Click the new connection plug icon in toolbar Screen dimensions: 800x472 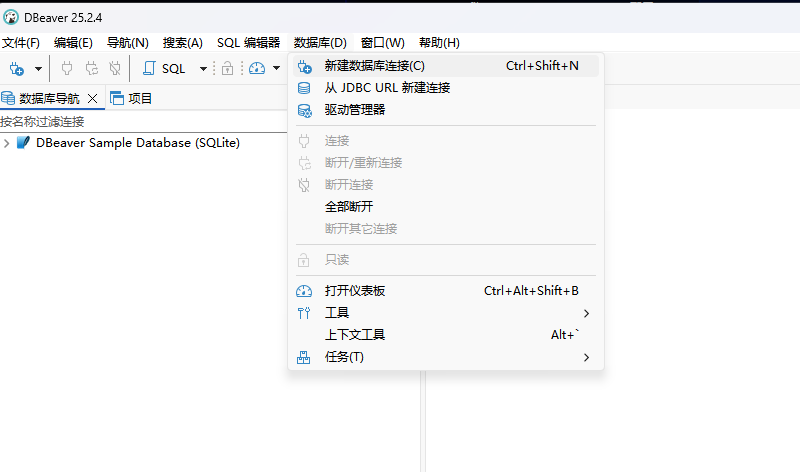coord(16,68)
